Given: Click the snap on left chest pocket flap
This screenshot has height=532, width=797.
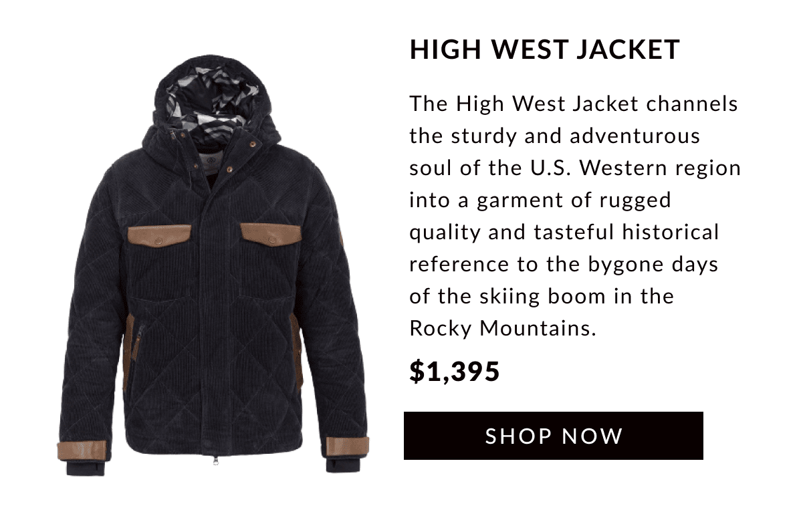Looking at the screenshot, I should (x=159, y=241).
